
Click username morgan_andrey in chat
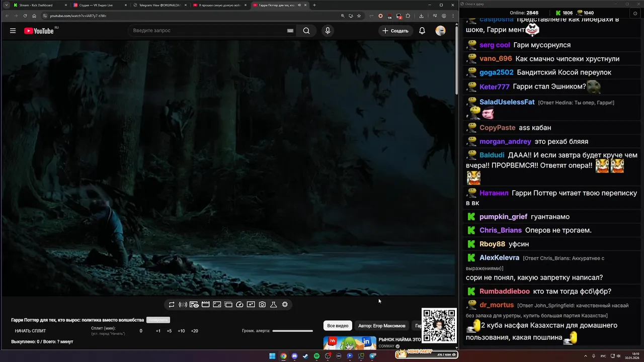[505, 142]
